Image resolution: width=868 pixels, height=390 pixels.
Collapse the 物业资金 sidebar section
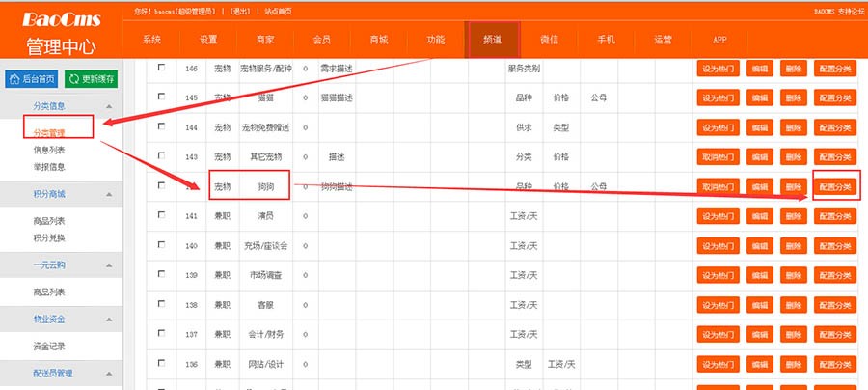(x=110, y=319)
